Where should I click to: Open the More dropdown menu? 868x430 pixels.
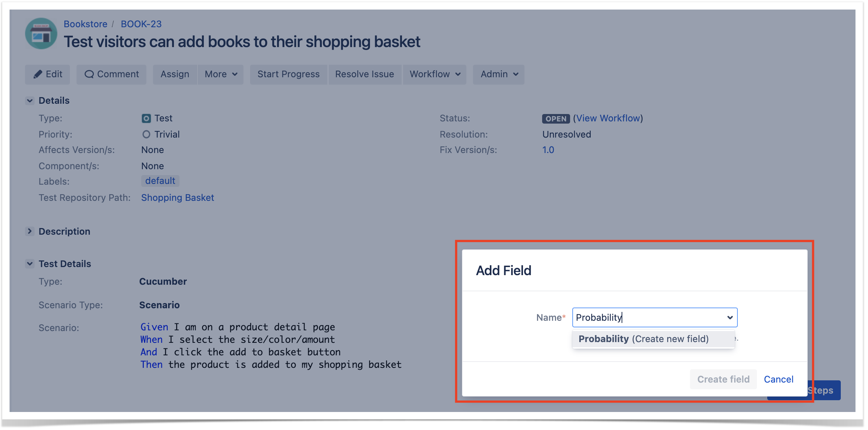tap(221, 74)
